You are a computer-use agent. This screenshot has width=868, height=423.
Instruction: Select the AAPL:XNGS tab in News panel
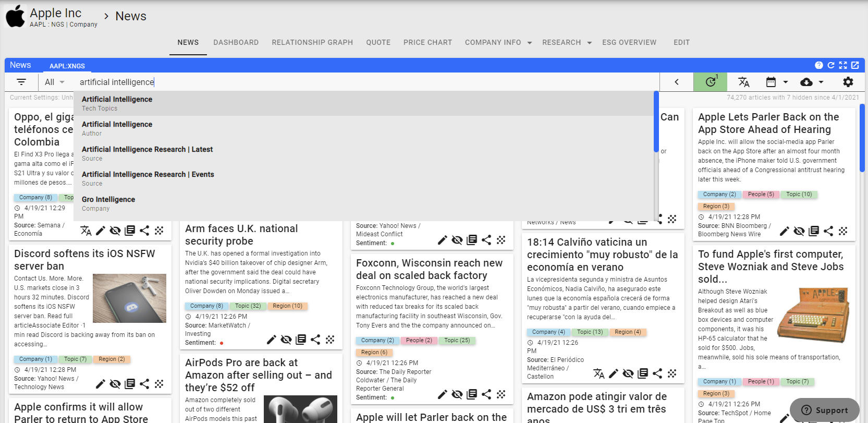67,66
